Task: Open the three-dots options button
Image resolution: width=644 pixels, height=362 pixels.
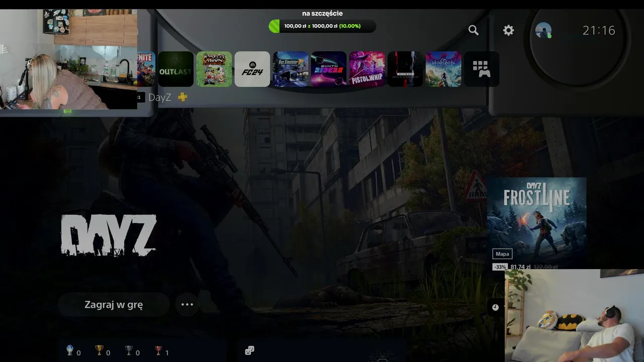Action: [187, 305]
